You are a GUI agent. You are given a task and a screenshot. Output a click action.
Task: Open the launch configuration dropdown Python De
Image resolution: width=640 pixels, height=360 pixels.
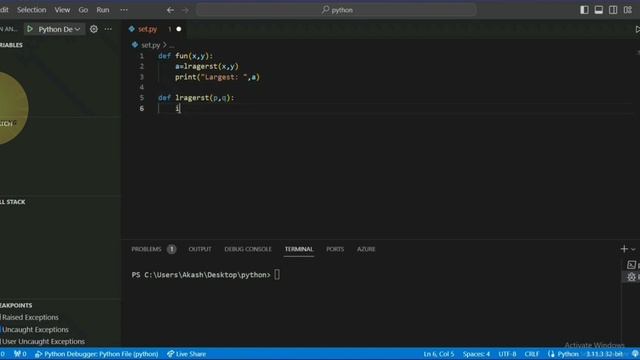point(59,29)
